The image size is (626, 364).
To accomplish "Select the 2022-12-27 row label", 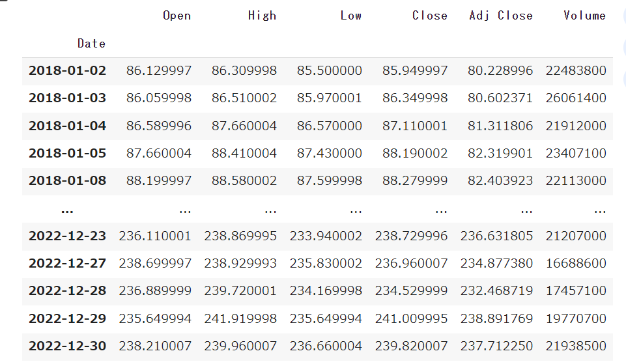I will tap(68, 264).
